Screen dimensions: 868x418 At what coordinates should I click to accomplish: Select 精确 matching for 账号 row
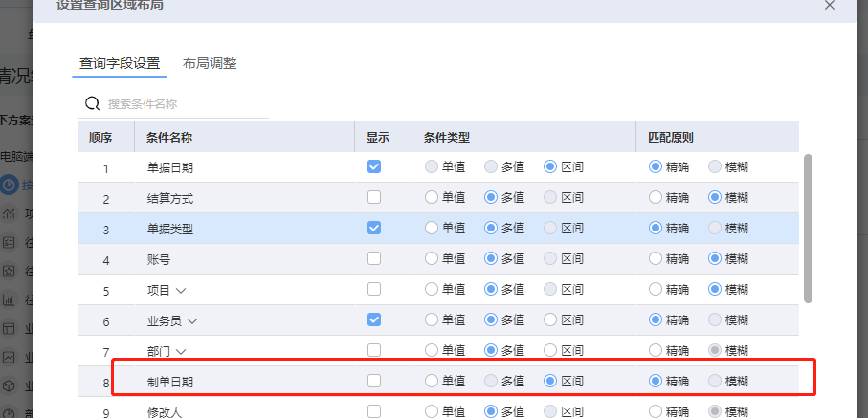point(656,258)
